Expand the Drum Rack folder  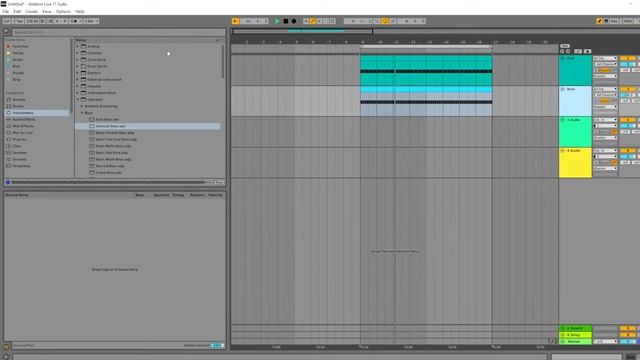[78, 60]
